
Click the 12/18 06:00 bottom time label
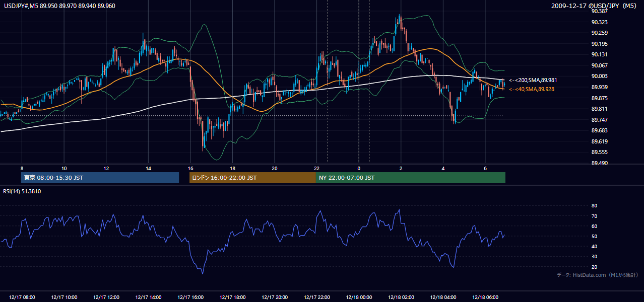[x=485, y=297]
